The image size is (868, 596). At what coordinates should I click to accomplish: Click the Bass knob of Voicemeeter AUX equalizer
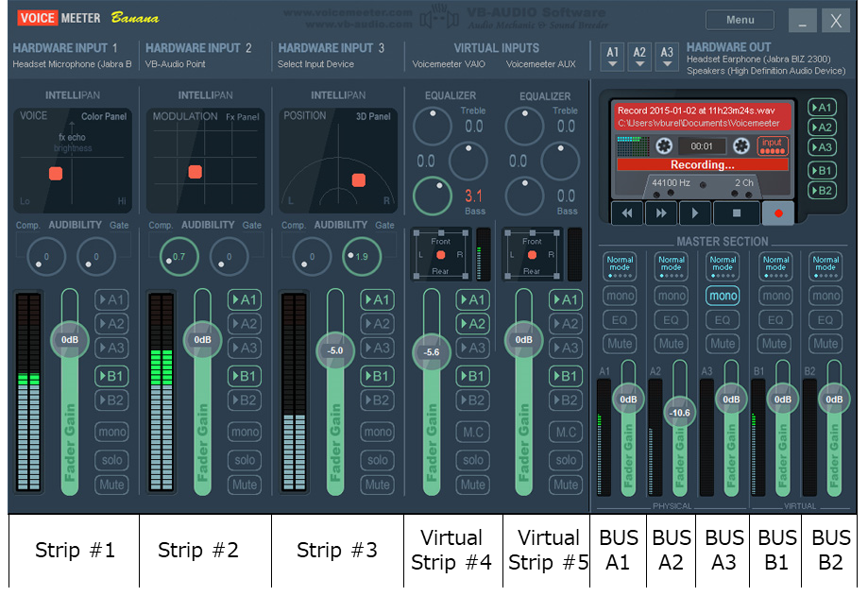[525, 196]
